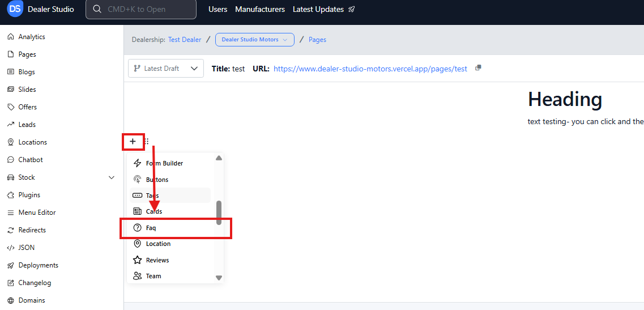Open the Users top menu
The image size is (644, 310).
click(217, 9)
